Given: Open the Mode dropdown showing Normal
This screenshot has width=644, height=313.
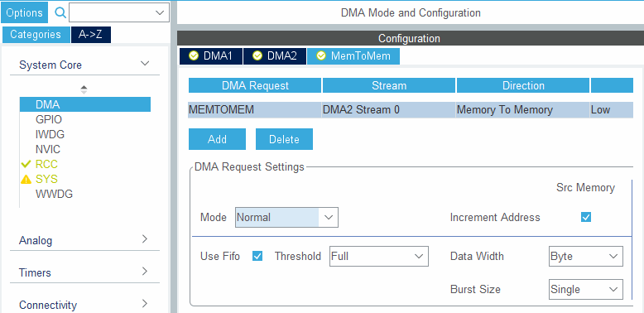Looking at the screenshot, I should point(286,217).
